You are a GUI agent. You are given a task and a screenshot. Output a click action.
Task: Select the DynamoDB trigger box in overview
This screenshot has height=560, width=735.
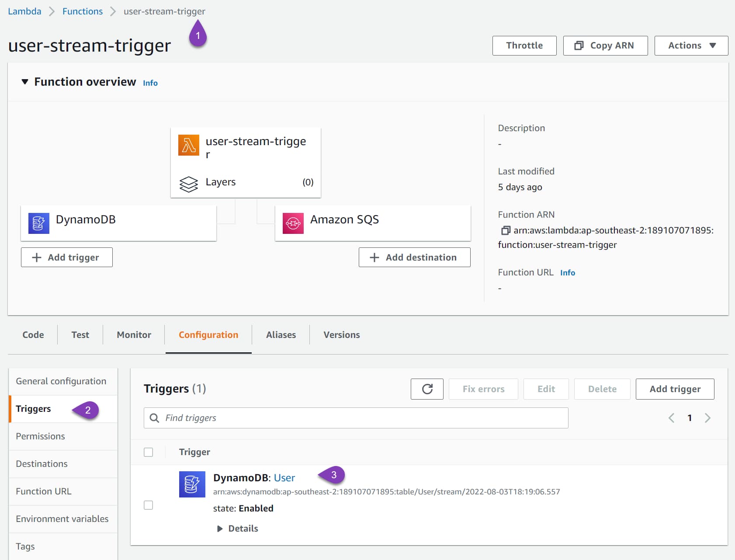tap(118, 223)
